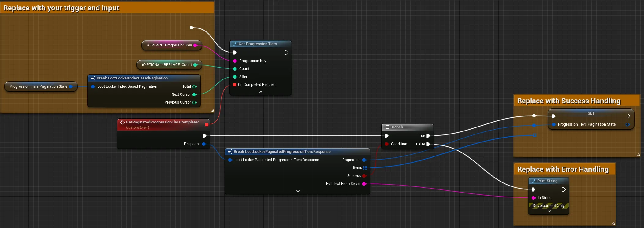644x228 pixels.
Task: Click the On Completed Request delegate pin
Action: [x=235, y=85]
